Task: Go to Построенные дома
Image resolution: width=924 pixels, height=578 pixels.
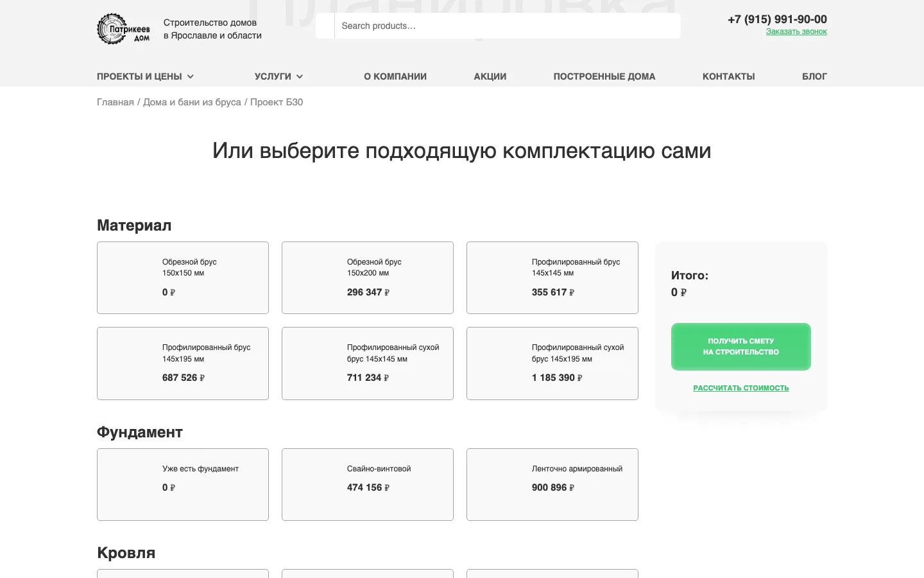Action: click(x=604, y=76)
